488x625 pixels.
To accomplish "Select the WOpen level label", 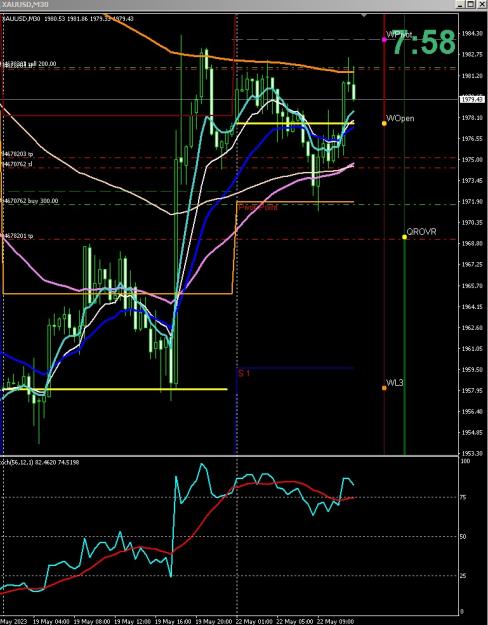I will [x=400, y=118].
